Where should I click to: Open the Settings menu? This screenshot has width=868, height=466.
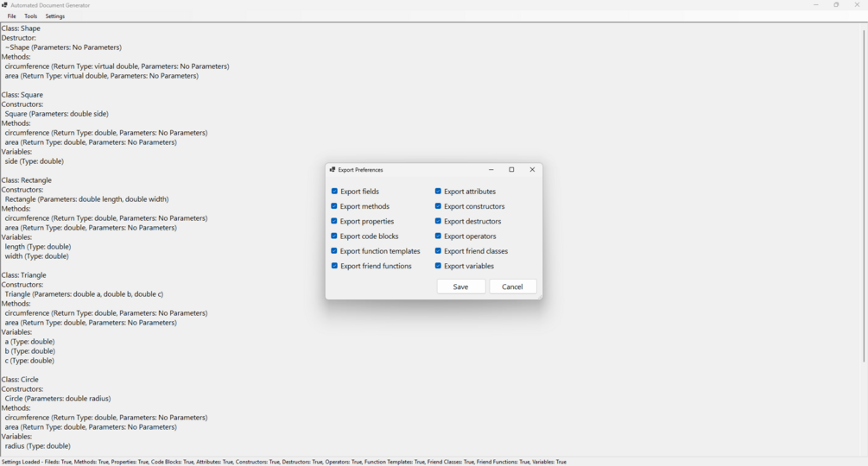click(x=54, y=16)
